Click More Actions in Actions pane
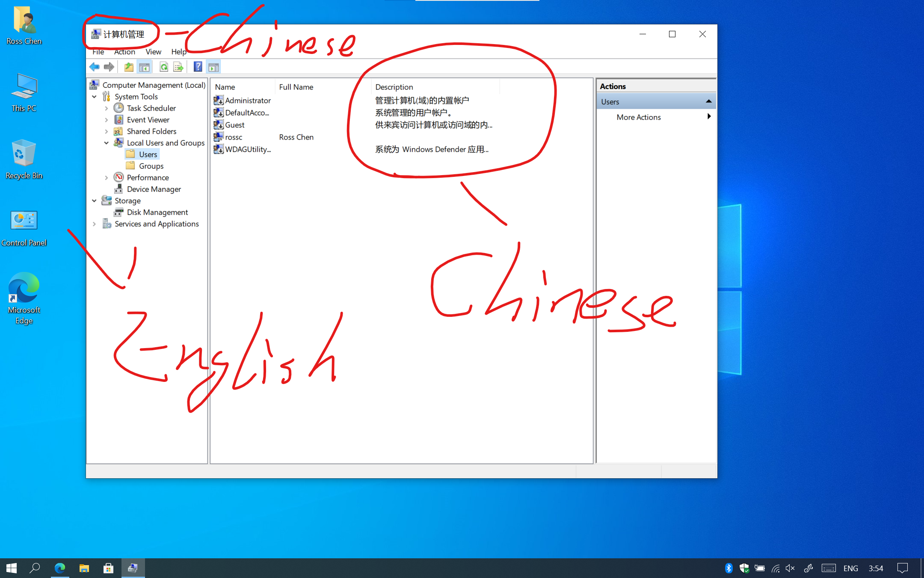924x578 pixels. point(638,117)
